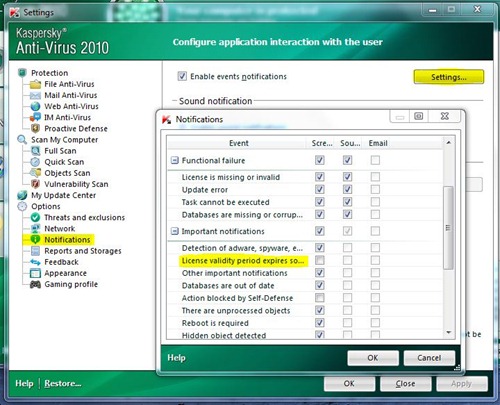Click Kaspersky logo in Settings window title

pos(15,13)
